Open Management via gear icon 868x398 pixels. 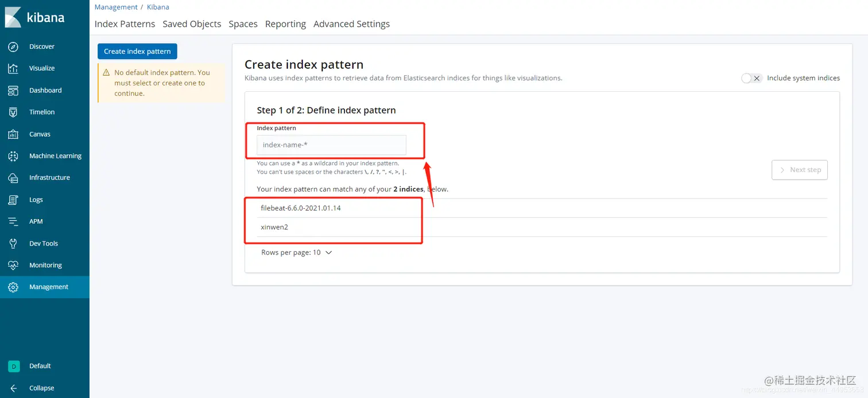pos(13,287)
